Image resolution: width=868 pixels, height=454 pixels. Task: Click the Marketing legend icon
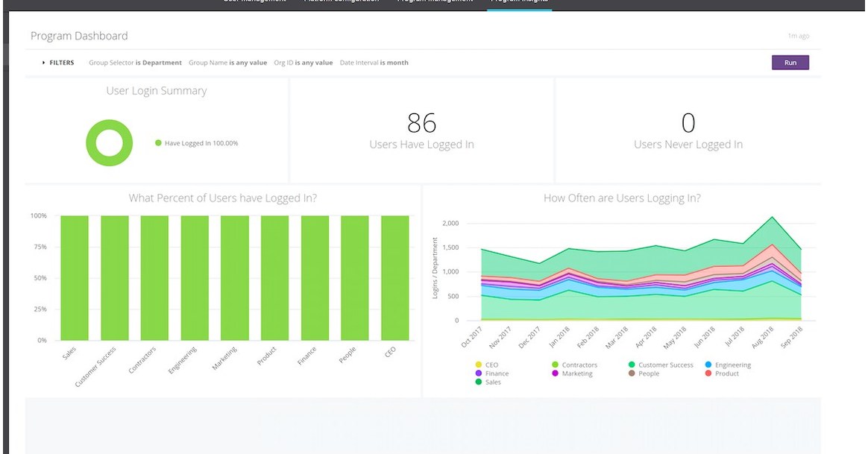[x=555, y=373]
